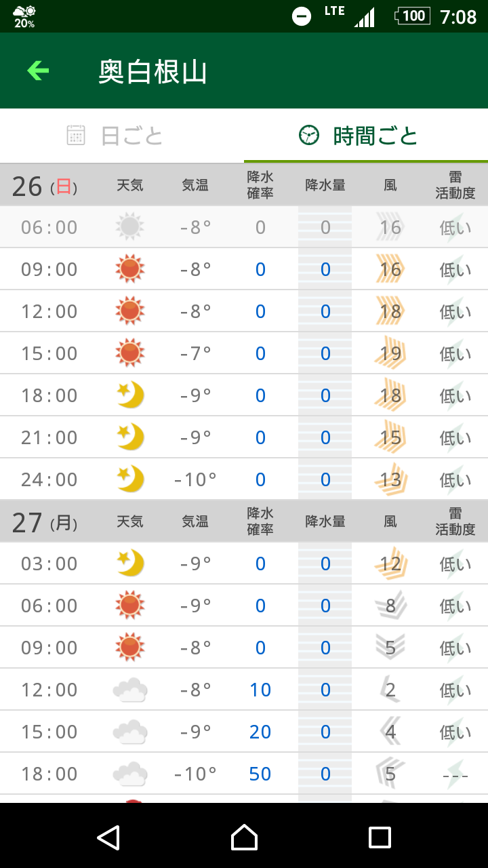Tap the 奥白根山 title

[152, 71]
